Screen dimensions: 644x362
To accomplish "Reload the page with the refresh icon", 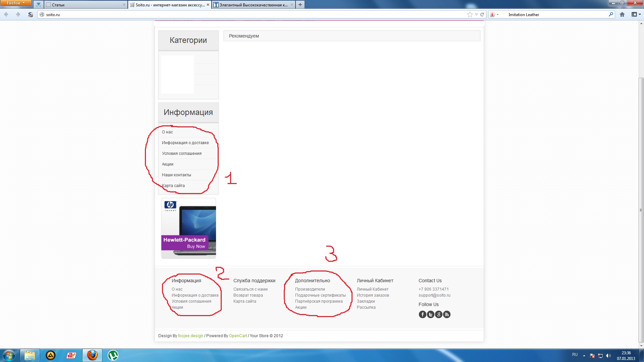I will (x=482, y=14).
